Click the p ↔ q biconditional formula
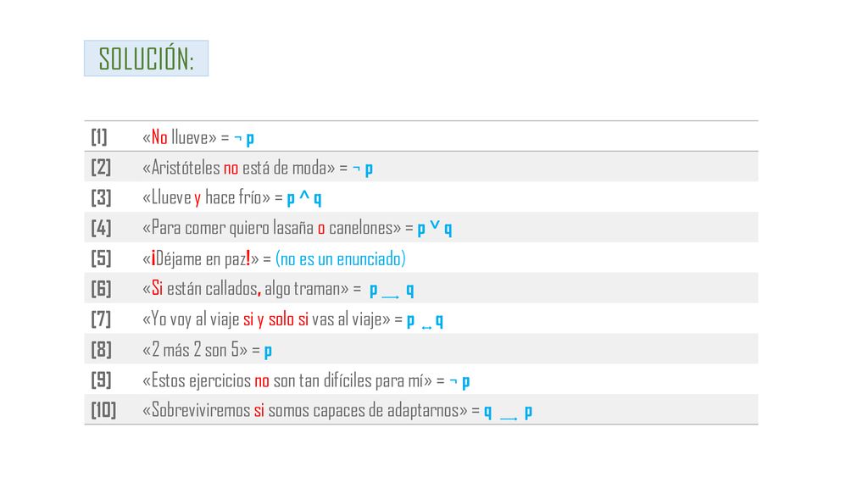 [425, 320]
